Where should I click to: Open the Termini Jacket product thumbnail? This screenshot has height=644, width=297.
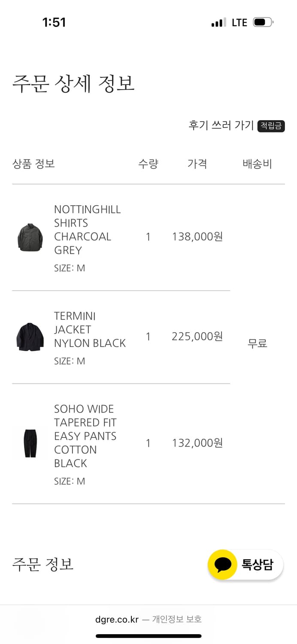(x=30, y=337)
